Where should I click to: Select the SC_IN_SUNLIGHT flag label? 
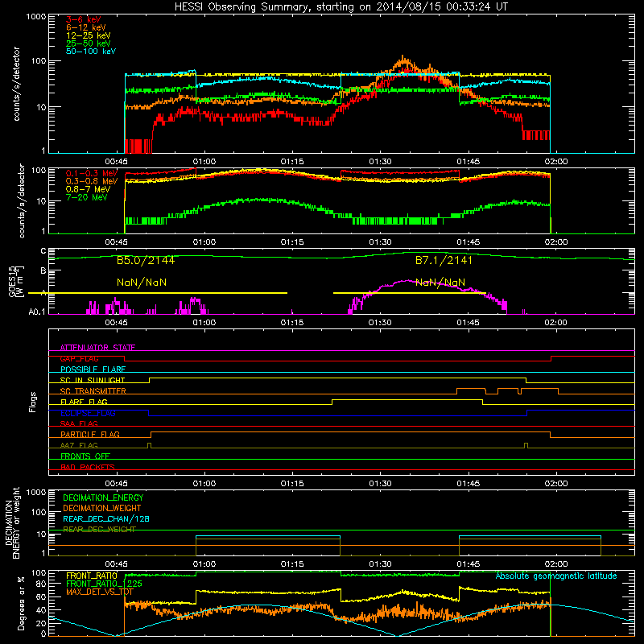(93, 380)
